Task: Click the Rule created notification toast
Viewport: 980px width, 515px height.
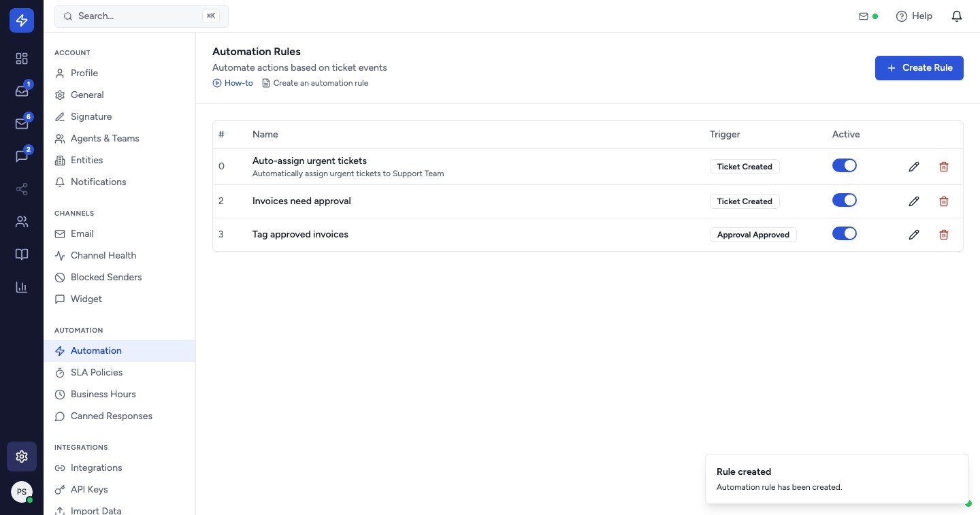Action: coord(837,479)
